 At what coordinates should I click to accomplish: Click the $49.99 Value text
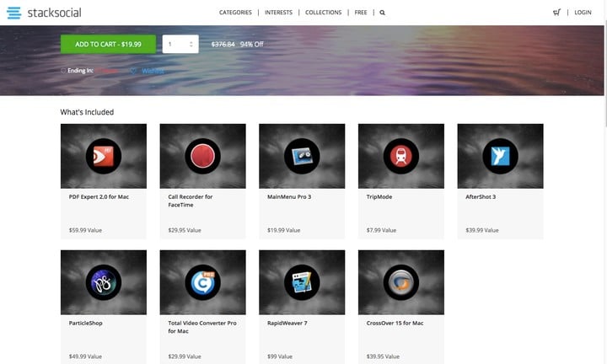(85, 356)
